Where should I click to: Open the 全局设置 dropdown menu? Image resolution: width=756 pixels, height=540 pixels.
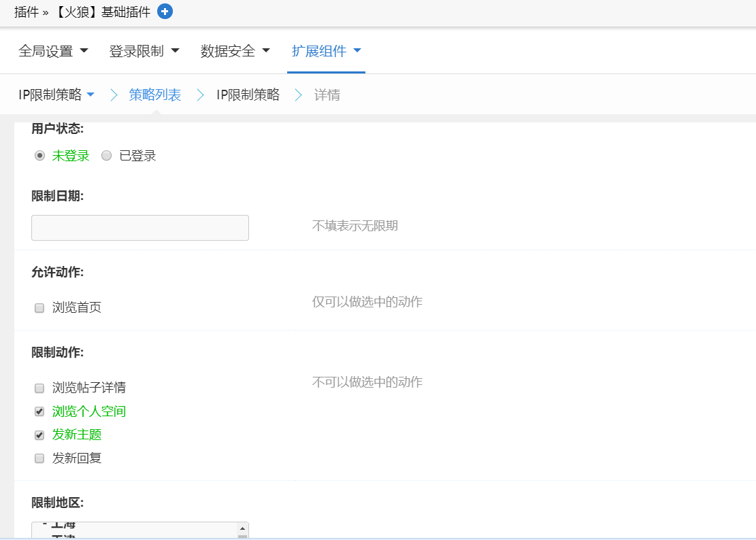[53, 51]
